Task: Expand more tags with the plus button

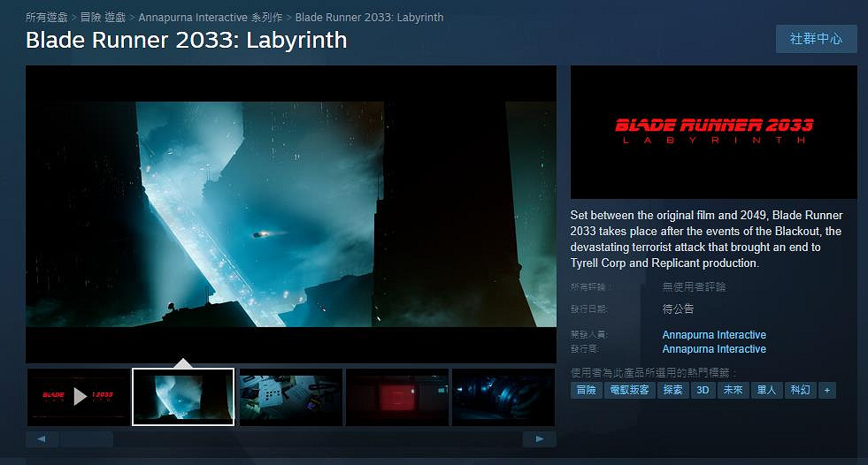Action: point(826,390)
